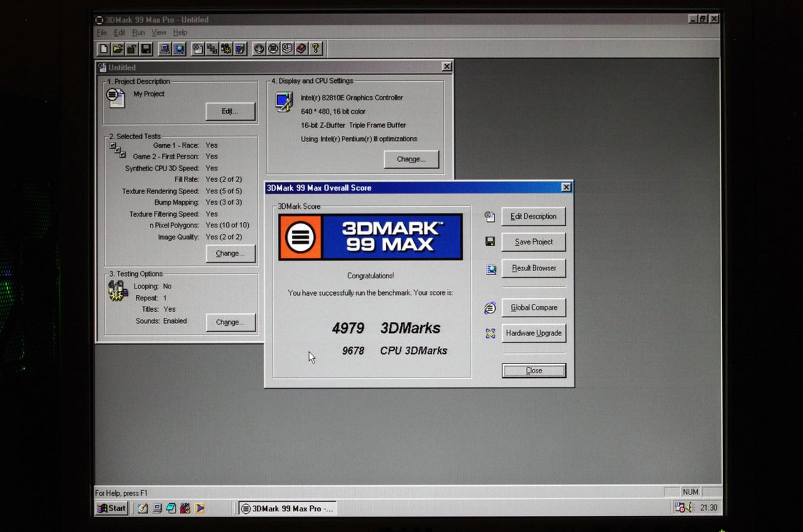Click the Save floppy disk toolbar icon

click(146, 49)
